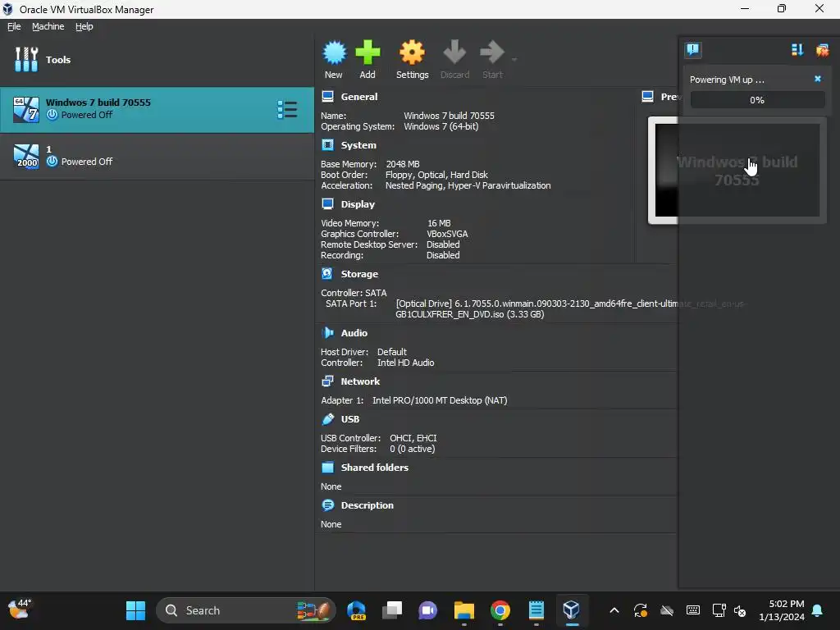Click the Intel HD Audio controller text
Screen dimensions: 840x630
click(405, 363)
